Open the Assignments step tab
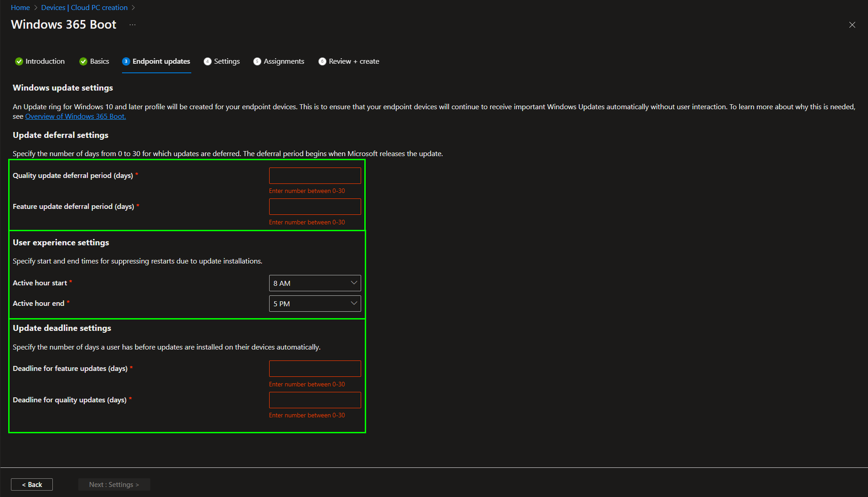The width and height of the screenshot is (868, 497). (279, 61)
